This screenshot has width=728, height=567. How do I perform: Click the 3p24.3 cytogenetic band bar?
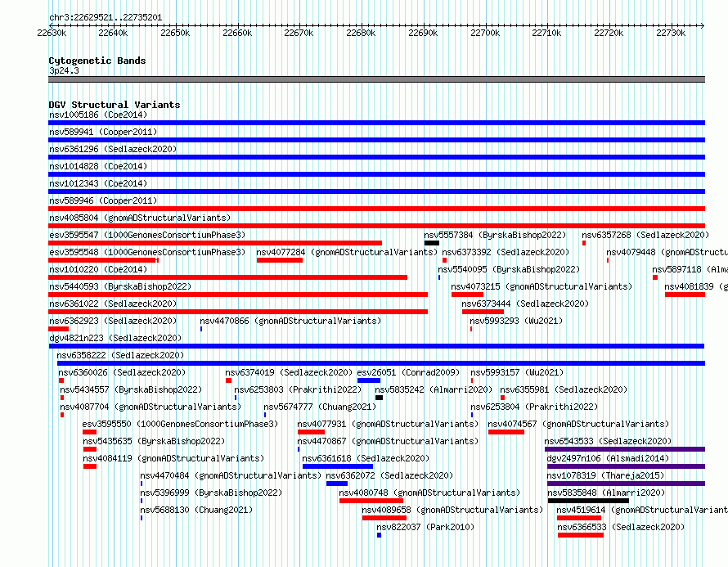pyautogui.click(x=376, y=79)
